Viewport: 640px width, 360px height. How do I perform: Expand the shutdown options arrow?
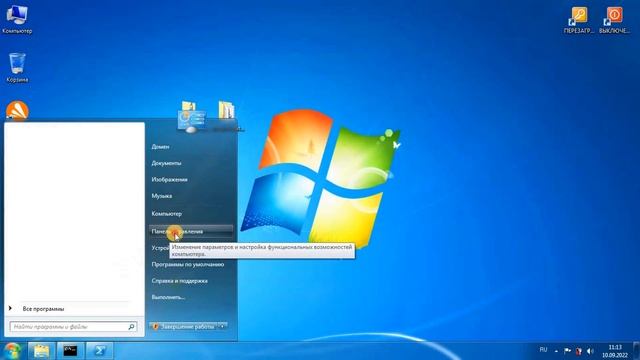click(222, 327)
